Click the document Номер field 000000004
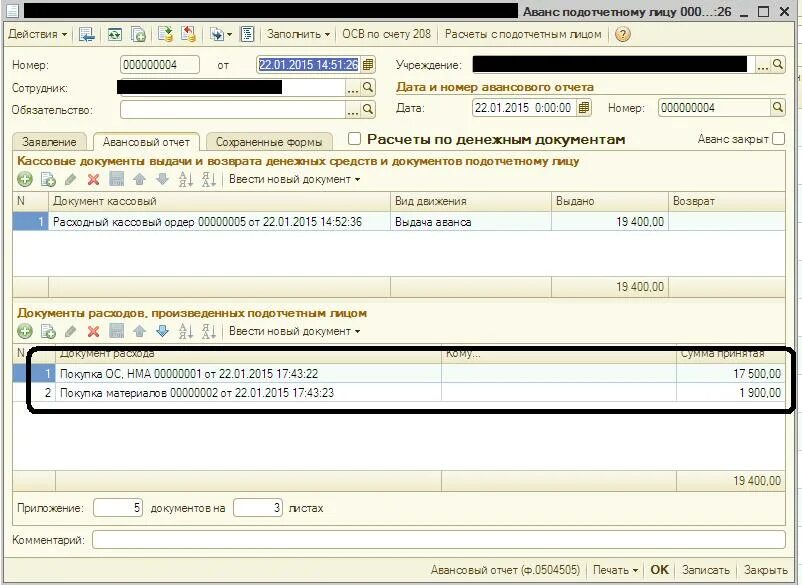Image resolution: width=802 pixels, height=585 pixels. (160, 65)
